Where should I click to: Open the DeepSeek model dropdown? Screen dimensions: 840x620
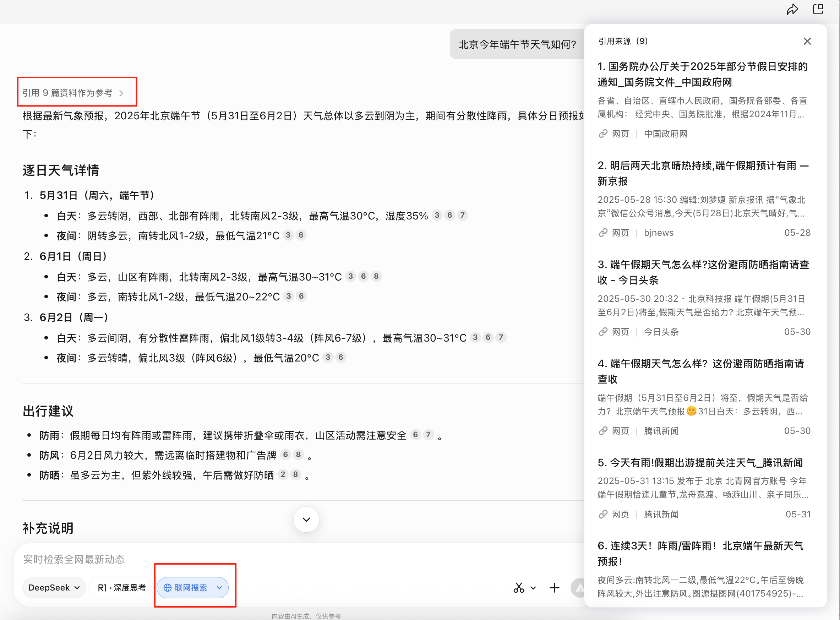coord(54,588)
